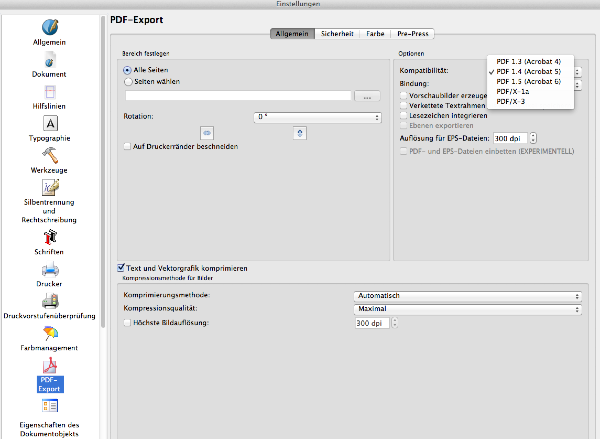Click the page range browse button
This screenshot has height=439, width=600.
tap(367, 97)
